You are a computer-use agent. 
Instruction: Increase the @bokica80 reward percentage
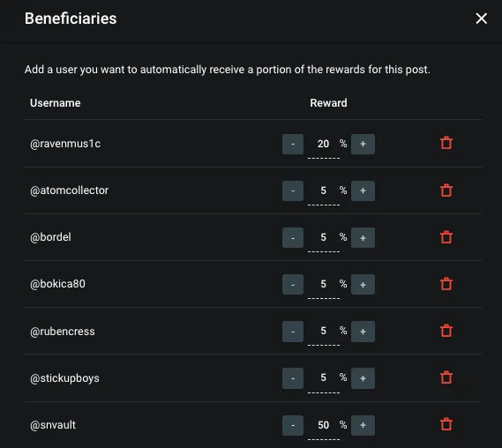[363, 284]
